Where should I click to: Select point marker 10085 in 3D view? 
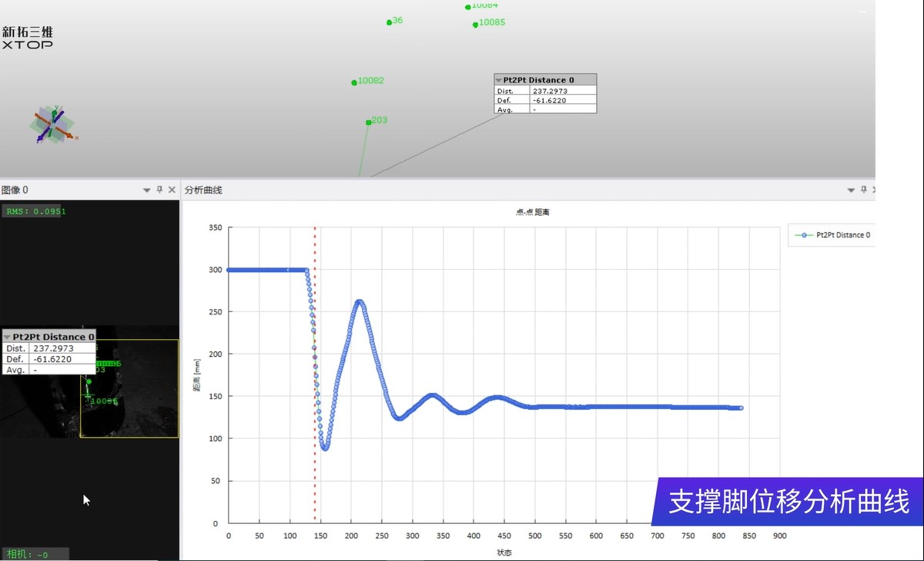point(476,23)
